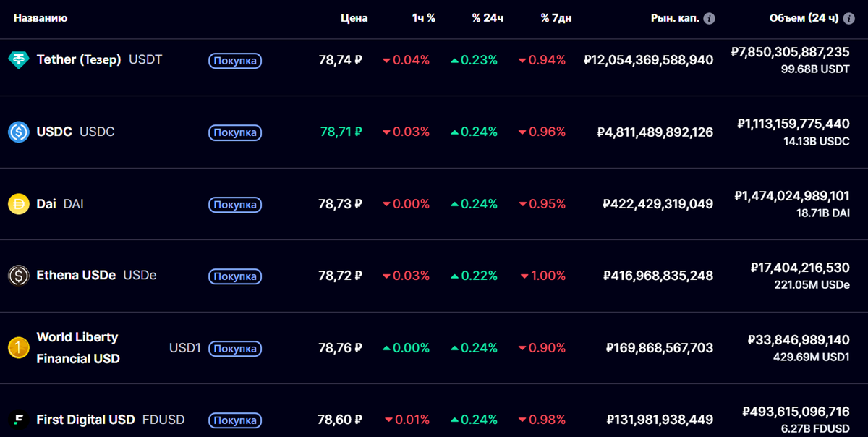Click the USDC coin logo icon
The width and height of the screenshot is (868, 437).
pyautogui.click(x=18, y=132)
